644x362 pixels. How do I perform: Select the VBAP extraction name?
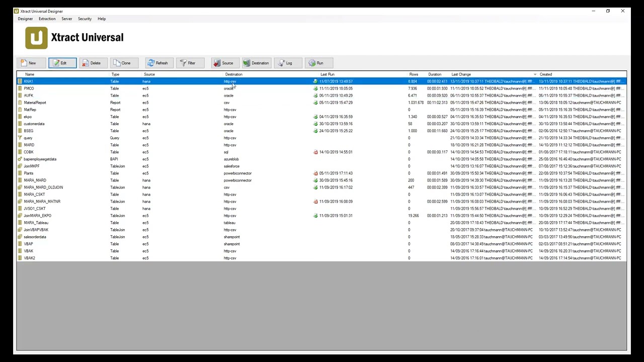pos(28,244)
